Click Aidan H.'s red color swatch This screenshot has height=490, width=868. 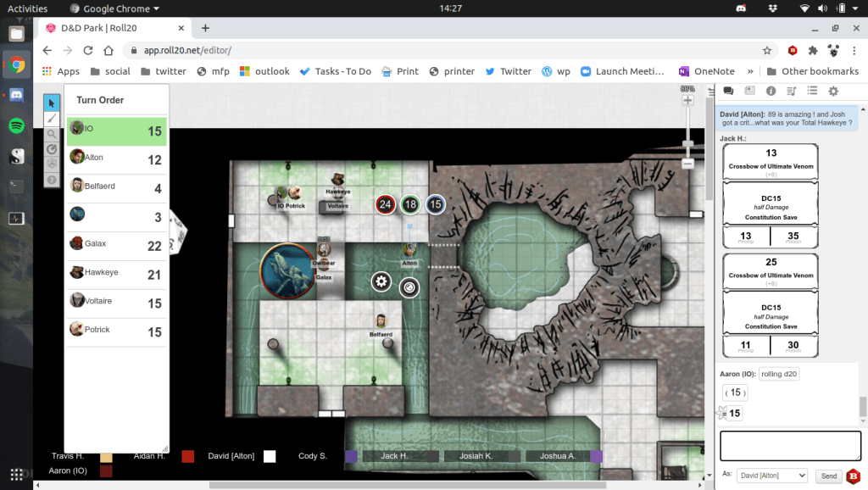188,456
